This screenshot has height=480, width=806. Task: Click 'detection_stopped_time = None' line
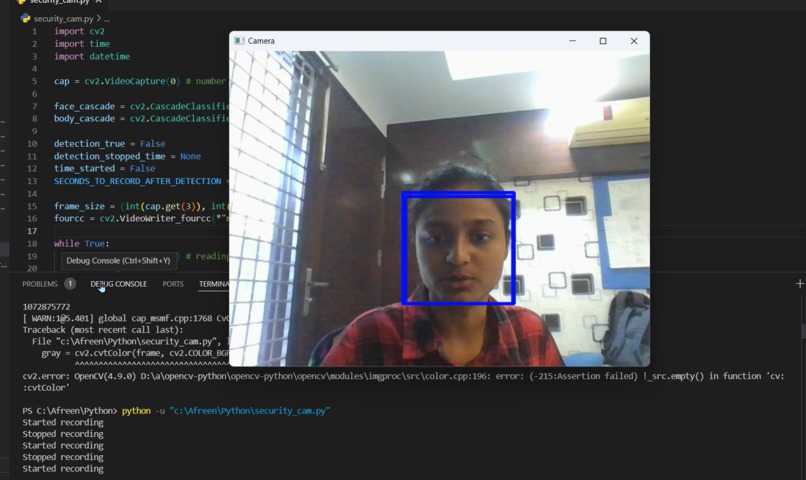(127, 156)
